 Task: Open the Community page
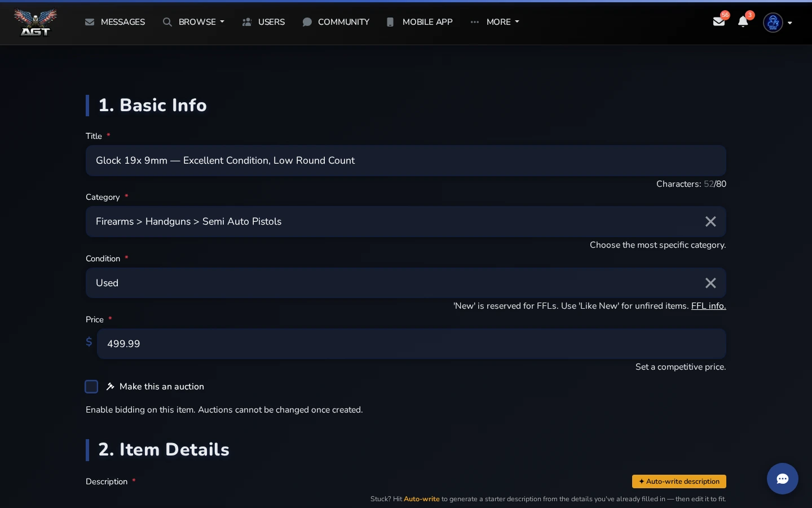(x=336, y=22)
